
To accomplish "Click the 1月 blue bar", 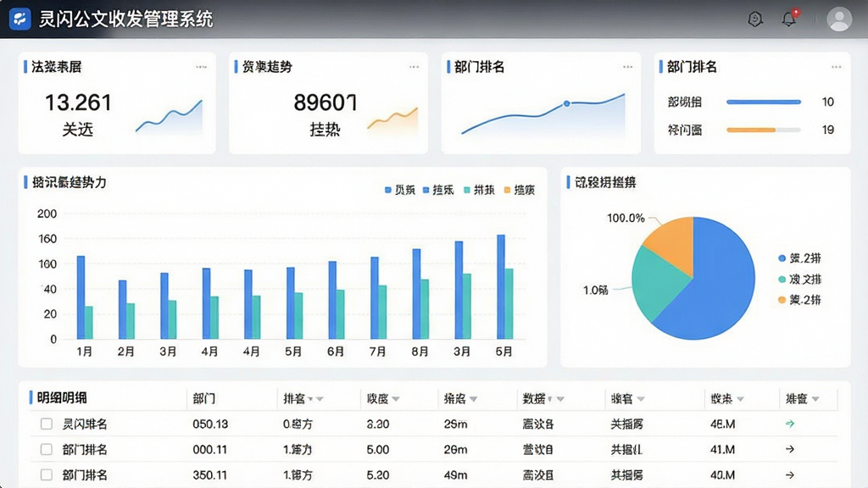I will [x=81, y=297].
